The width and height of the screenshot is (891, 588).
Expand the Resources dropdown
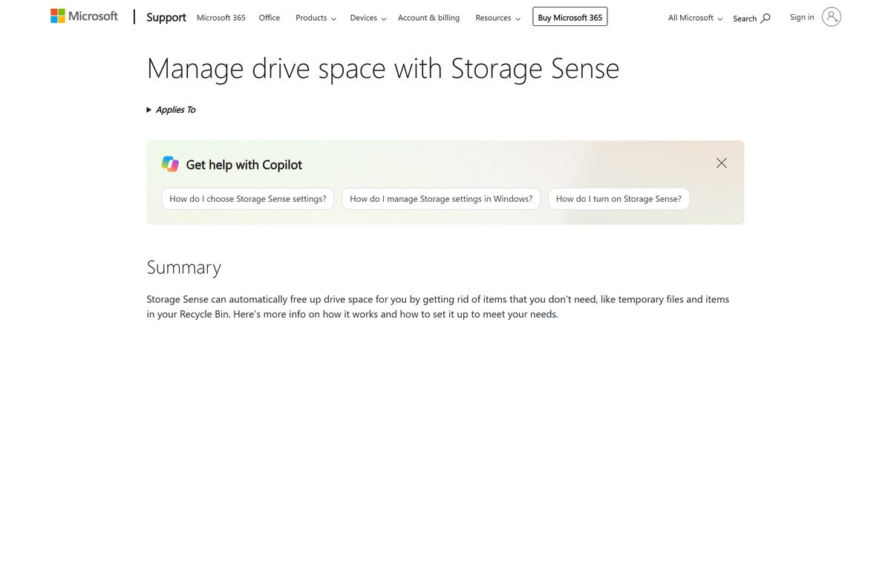point(497,17)
